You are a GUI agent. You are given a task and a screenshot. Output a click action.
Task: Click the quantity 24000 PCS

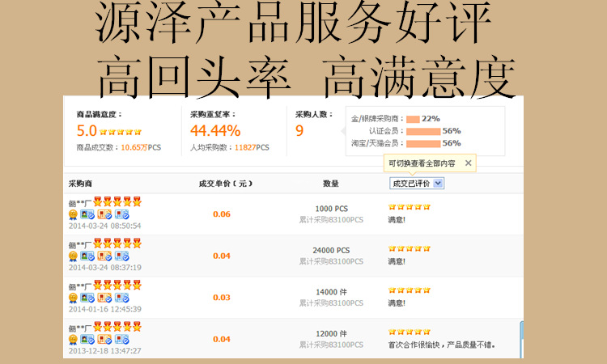pyautogui.click(x=331, y=251)
